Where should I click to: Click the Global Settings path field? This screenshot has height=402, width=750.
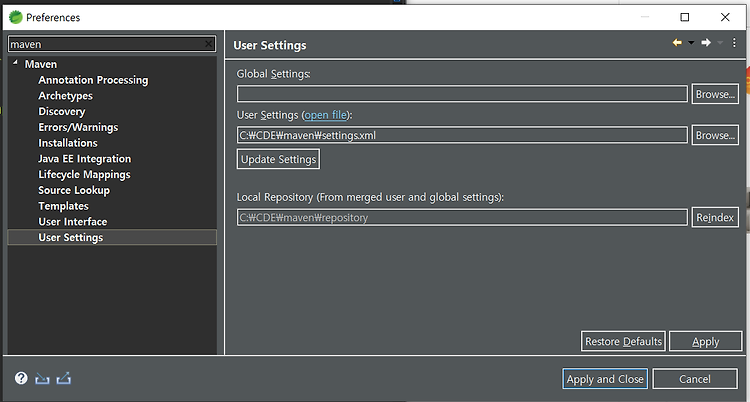pyautogui.click(x=462, y=94)
